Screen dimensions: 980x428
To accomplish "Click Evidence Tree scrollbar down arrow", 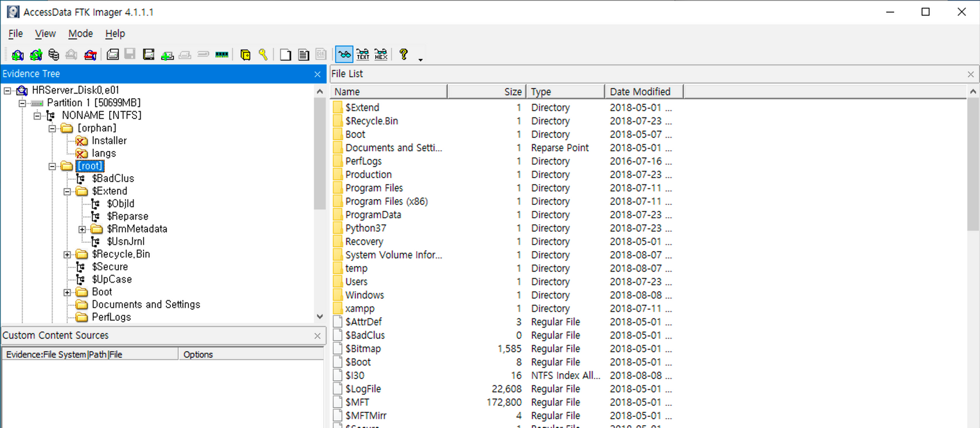I will (x=320, y=316).
